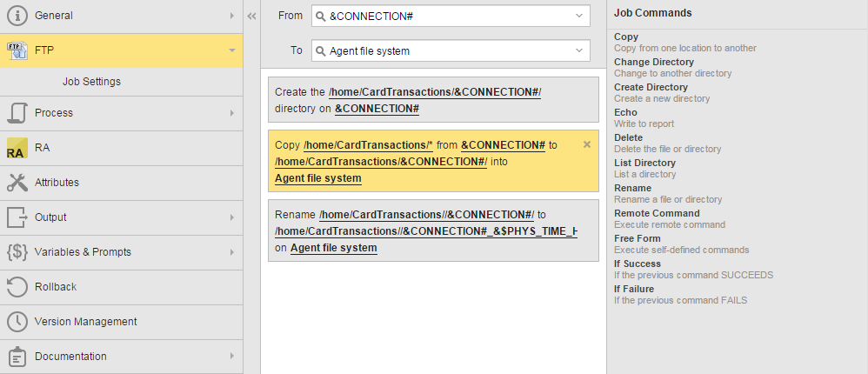Click the General info icon
This screenshot has width=868, height=374.
point(17,16)
